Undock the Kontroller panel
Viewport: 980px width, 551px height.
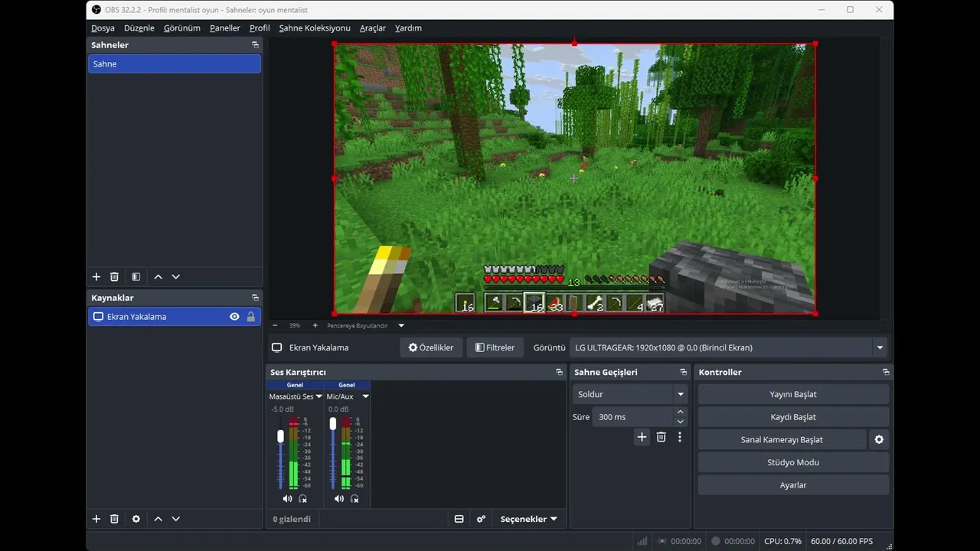click(886, 372)
